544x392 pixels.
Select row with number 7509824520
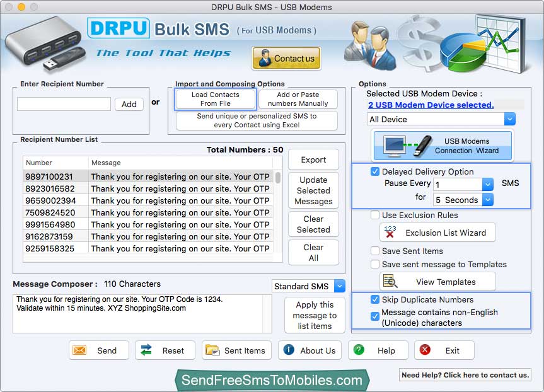pos(148,212)
